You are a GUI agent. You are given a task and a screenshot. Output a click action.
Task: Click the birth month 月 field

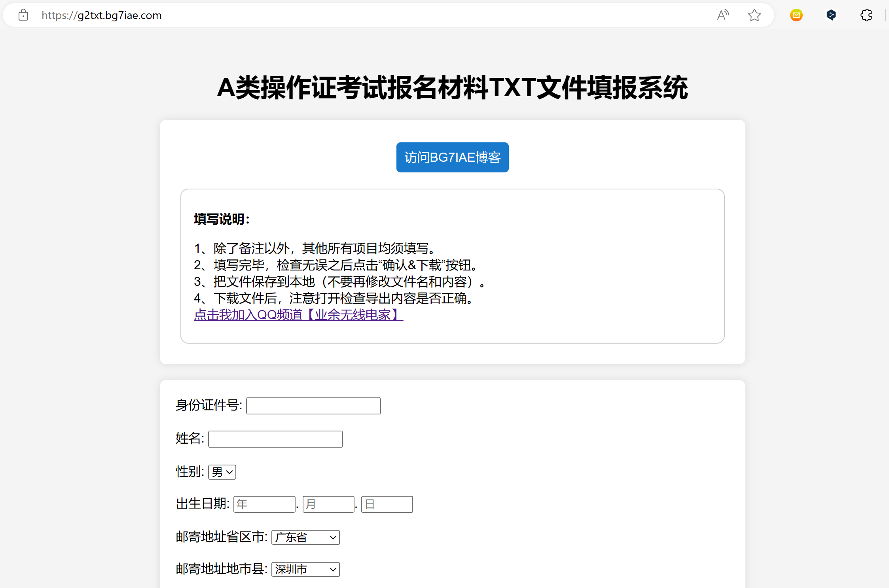[328, 504]
